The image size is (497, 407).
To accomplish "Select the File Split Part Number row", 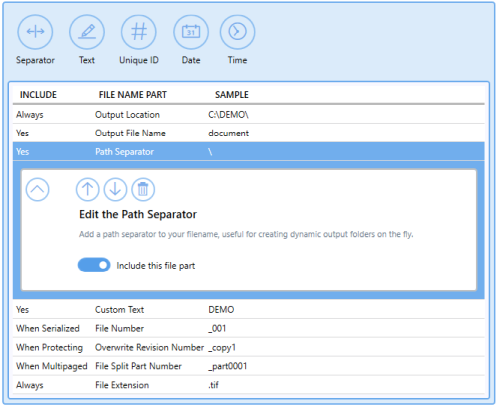I will point(249,366).
